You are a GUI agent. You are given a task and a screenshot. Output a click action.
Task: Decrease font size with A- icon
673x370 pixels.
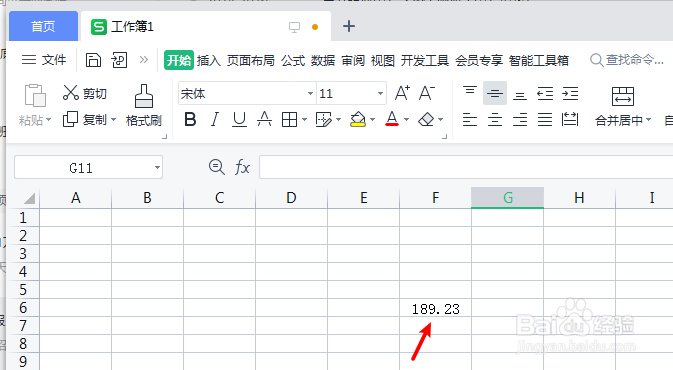(427, 93)
